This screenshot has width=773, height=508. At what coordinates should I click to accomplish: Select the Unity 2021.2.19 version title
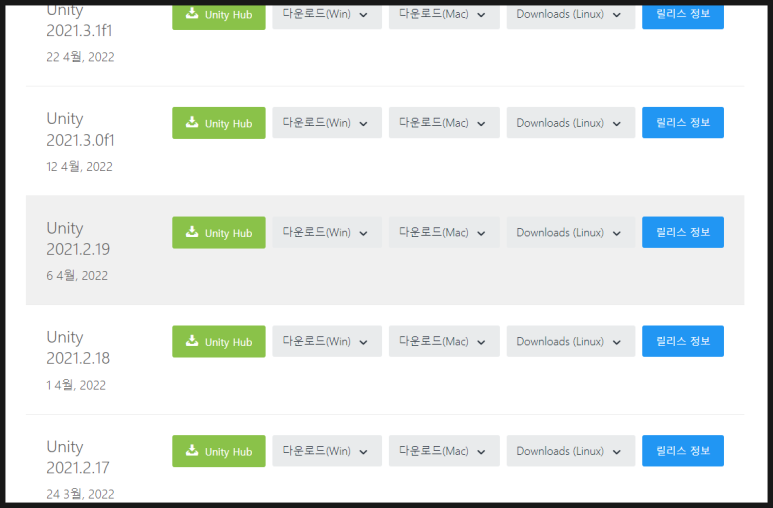click(x=78, y=239)
